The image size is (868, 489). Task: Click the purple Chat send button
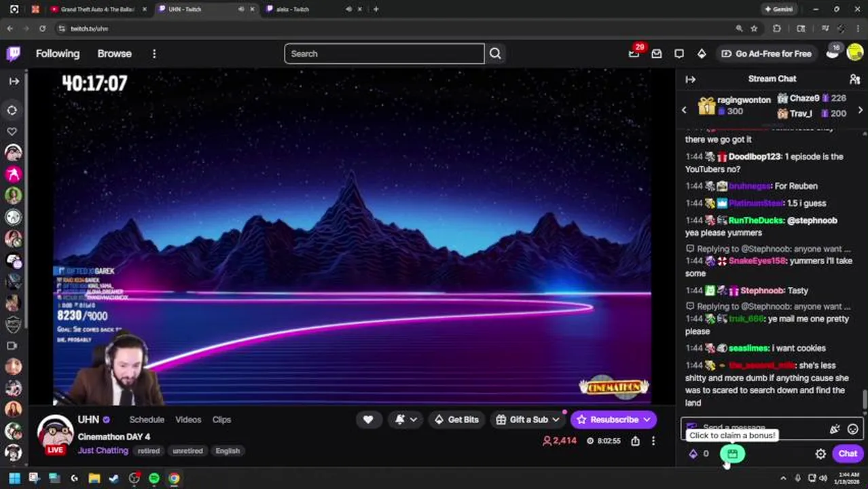848,454
